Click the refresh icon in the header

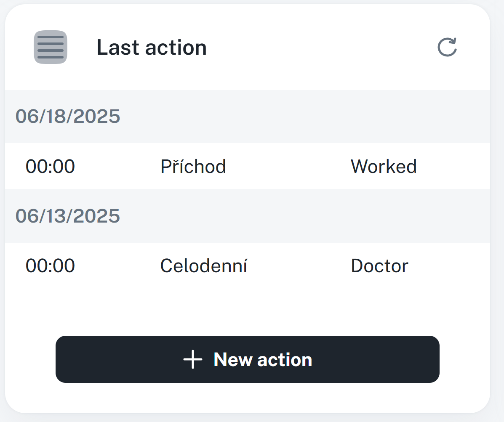point(447,47)
